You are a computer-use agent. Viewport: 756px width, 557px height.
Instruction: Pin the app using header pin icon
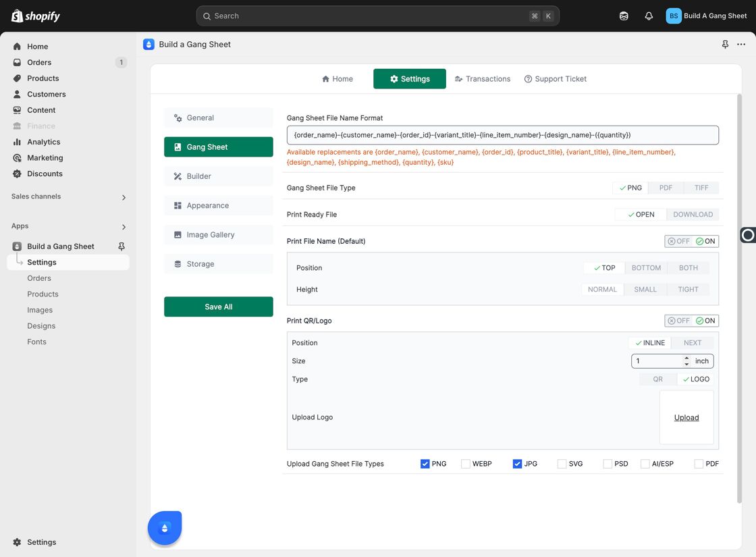pyautogui.click(x=725, y=45)
